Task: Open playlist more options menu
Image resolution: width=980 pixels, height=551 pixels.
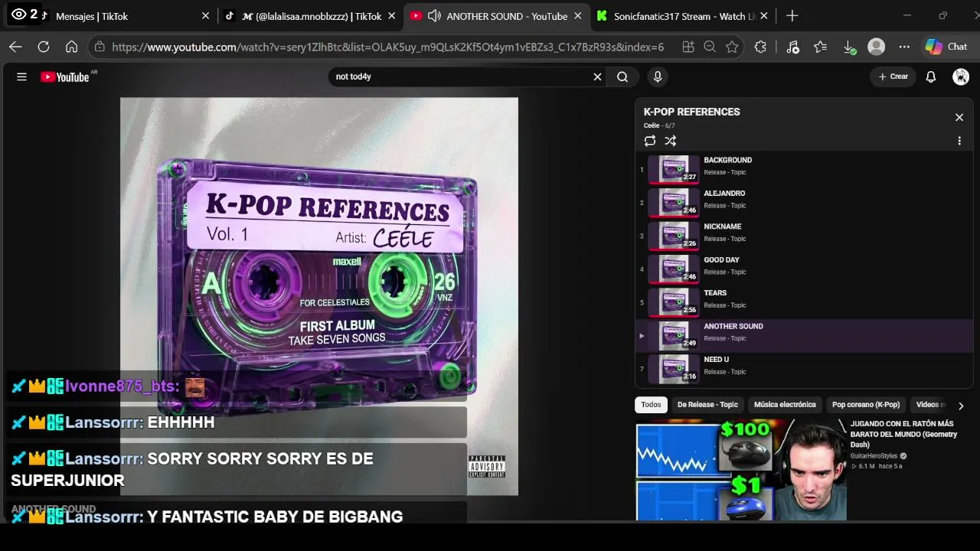Action: point(959,141)
